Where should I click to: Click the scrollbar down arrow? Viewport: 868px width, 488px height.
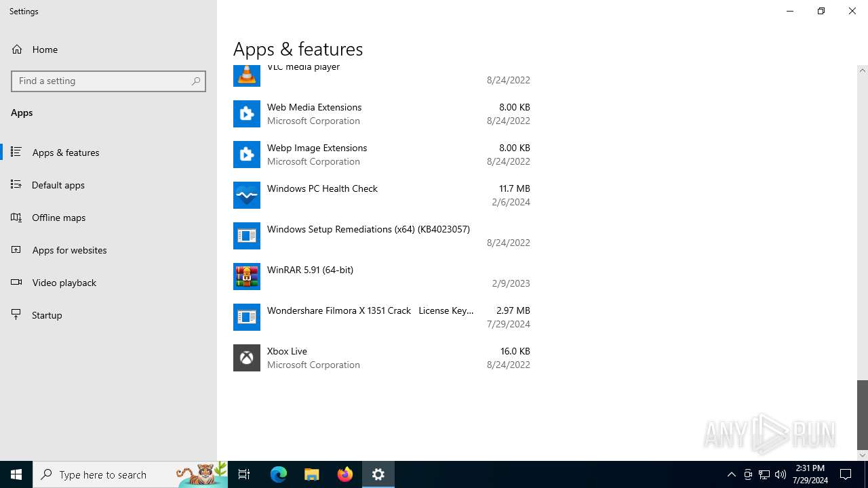click(863, 455)
